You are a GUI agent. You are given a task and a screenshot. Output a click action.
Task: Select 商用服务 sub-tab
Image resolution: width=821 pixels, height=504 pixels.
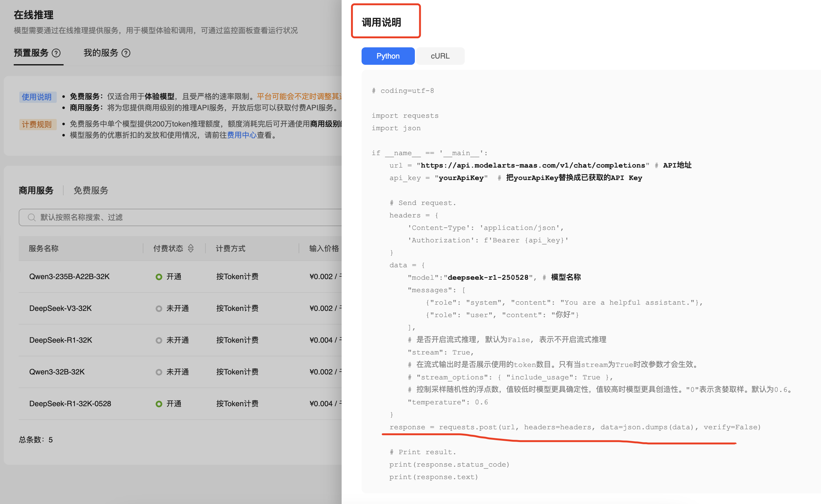click(x=36, y=190)
